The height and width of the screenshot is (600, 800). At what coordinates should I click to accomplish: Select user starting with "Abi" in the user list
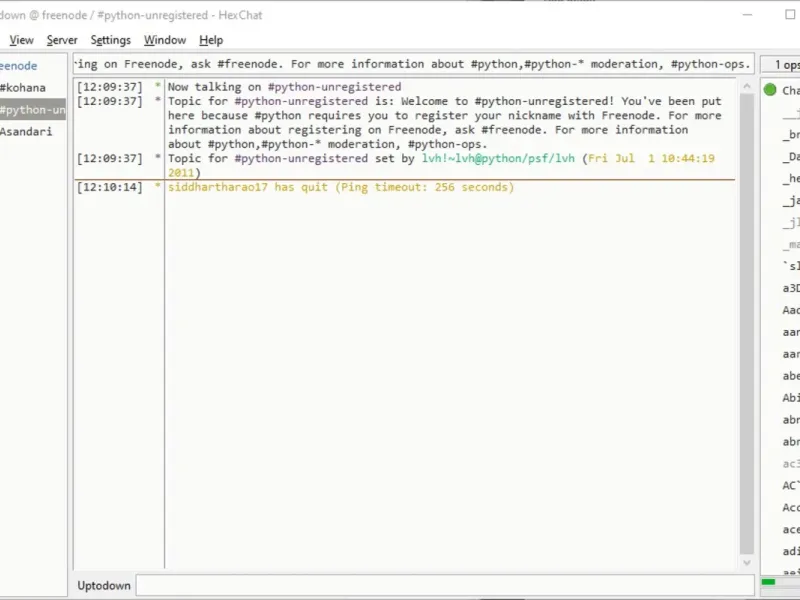click(x=790, y=398)
